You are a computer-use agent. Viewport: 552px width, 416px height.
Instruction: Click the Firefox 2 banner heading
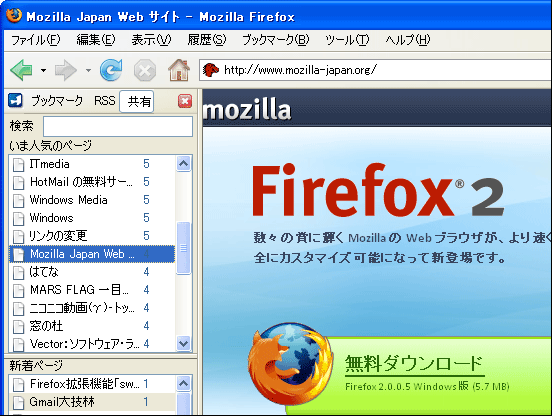[378, 191]
